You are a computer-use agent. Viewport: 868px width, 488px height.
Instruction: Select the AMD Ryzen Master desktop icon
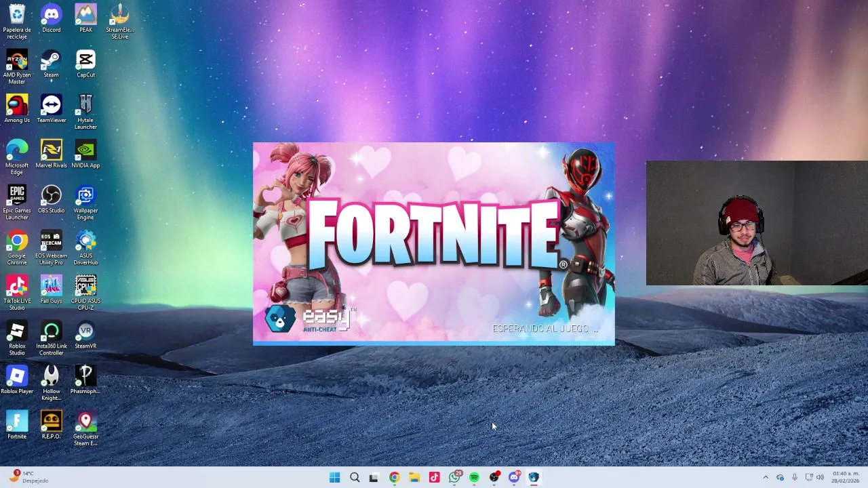pos(17,66)
